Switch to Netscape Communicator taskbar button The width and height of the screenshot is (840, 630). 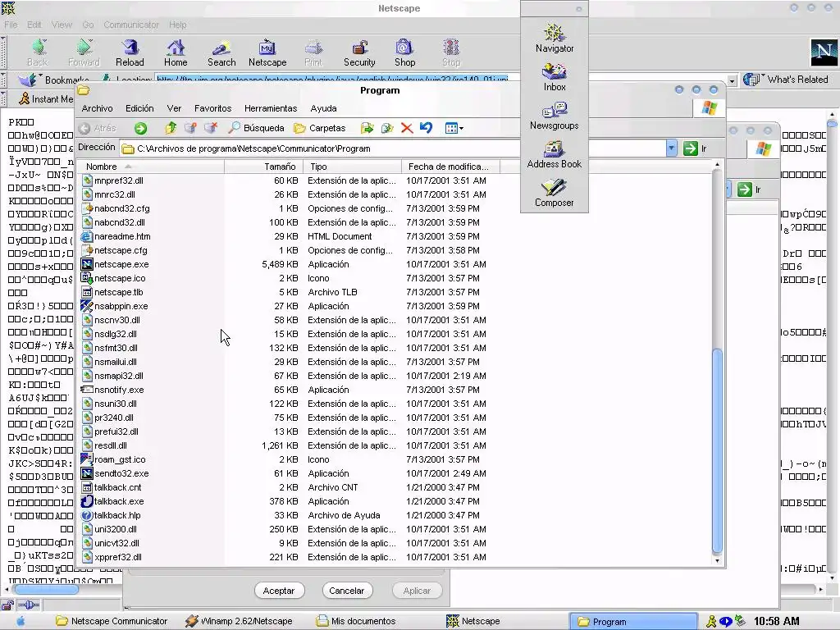tap(112, 621)
